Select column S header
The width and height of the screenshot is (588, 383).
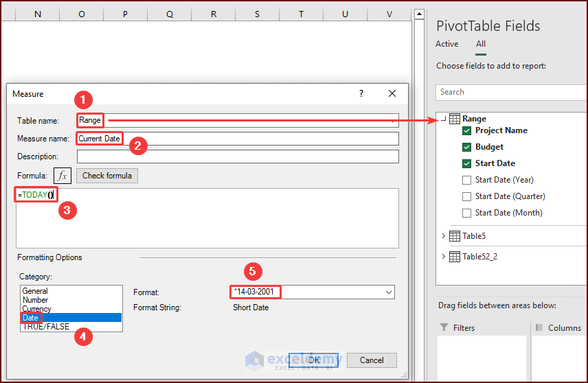257,14
